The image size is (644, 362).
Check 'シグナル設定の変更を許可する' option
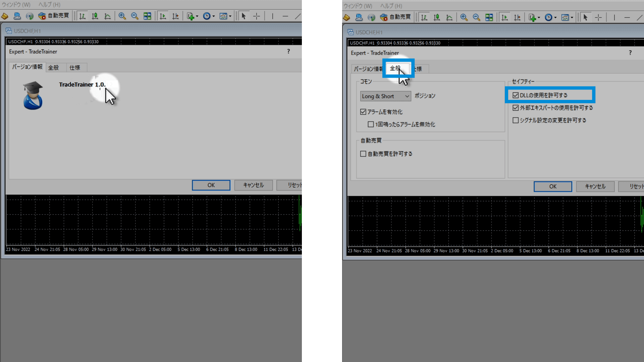tap(516, 120)
